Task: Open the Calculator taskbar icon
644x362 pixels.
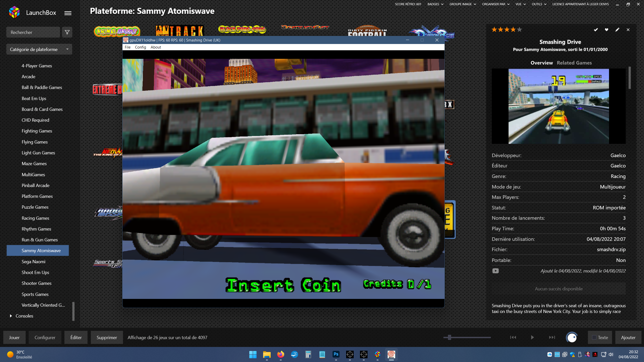Action: (308, 354)
